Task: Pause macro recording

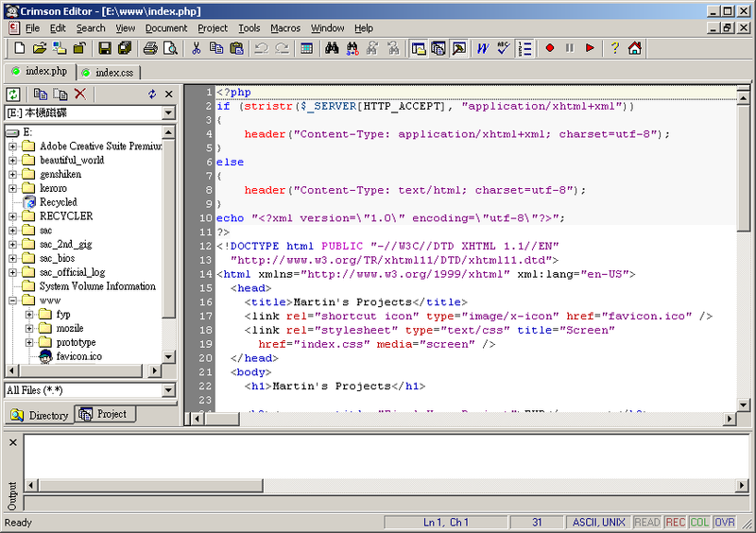Action: coord(570,48)
